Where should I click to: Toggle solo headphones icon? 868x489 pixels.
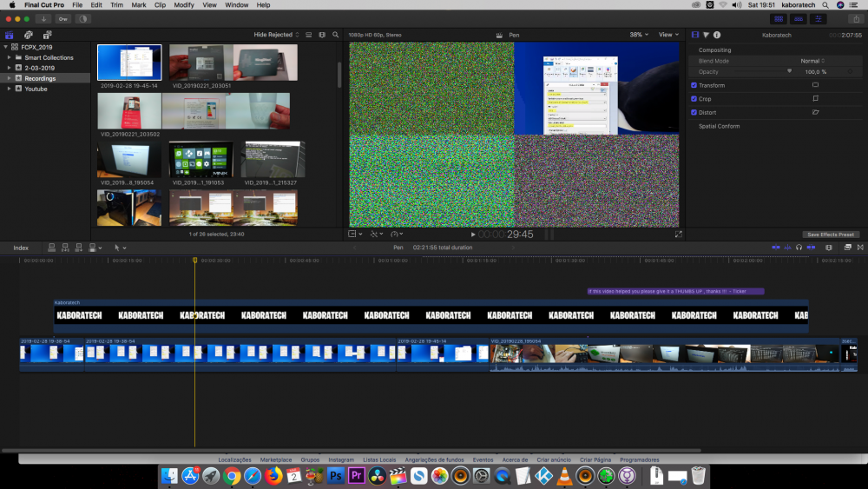(799, 248)
